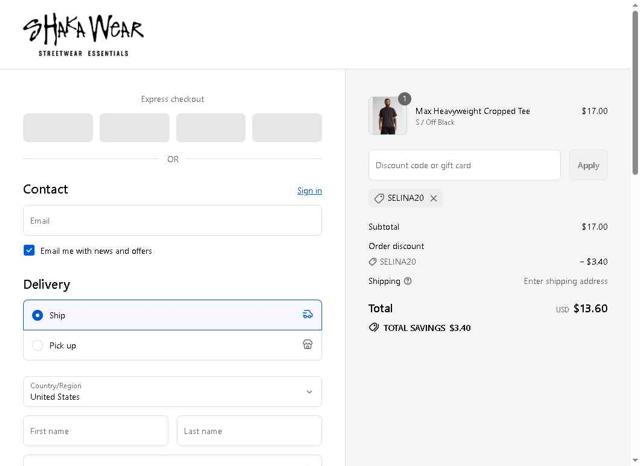Select the Pick up delivery option

172,345
